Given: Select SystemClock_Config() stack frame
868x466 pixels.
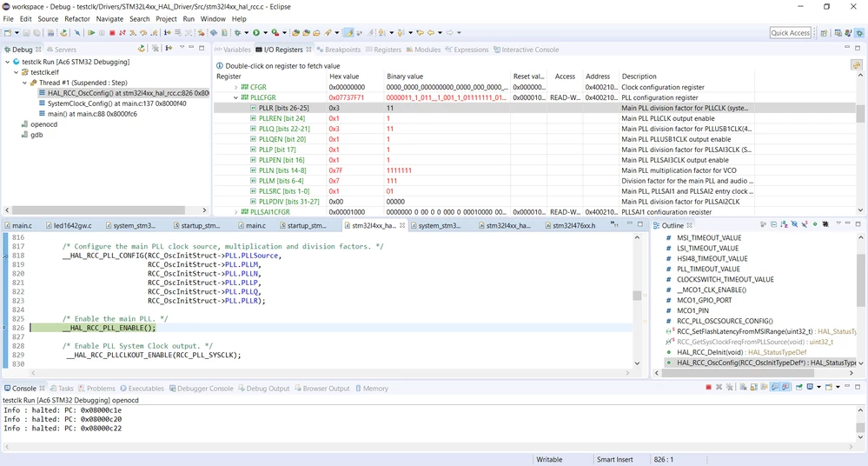Looking at the screenshot, I should (116, 103).
